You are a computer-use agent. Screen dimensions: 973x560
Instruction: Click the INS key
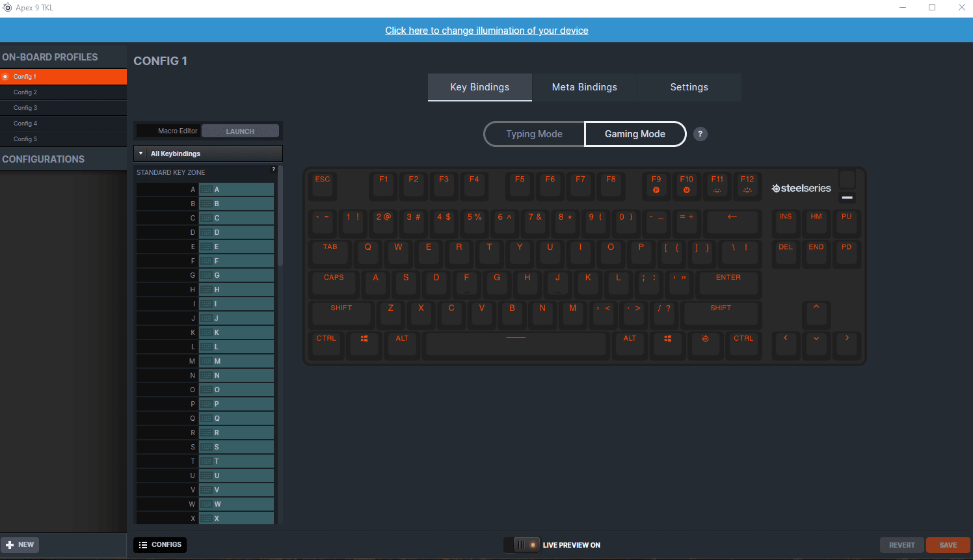click(786, 222)
